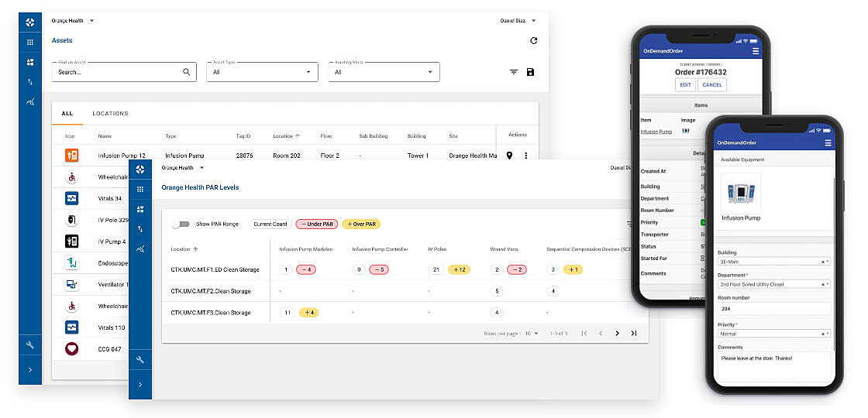Open the Rows per page dropdown
Image resolution: width=868 pixels, height=418 pixels.
532,334
